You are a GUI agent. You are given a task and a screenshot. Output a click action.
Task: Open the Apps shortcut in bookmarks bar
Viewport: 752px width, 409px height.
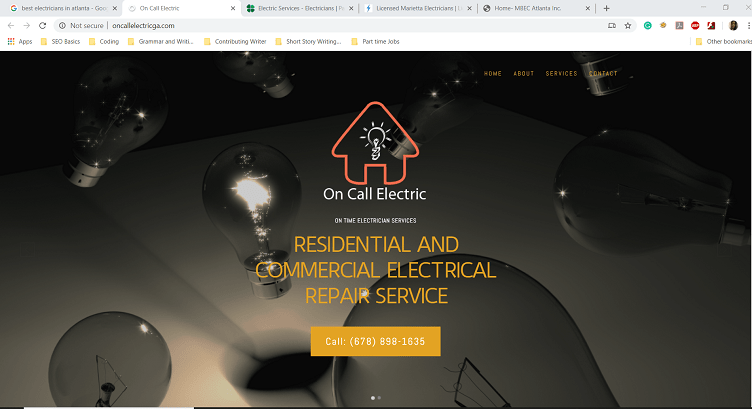click(x=20, y=42)
